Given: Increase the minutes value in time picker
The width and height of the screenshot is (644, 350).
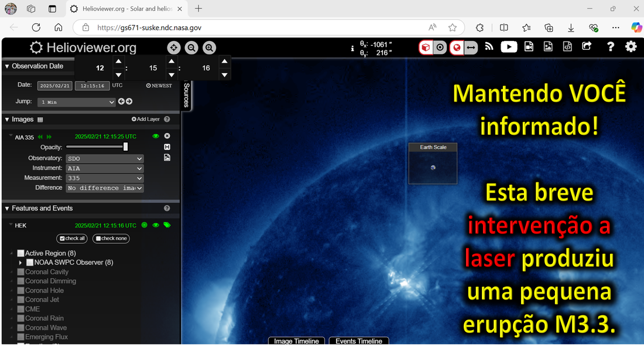Looking at the screenshot, I should [172, 62].
